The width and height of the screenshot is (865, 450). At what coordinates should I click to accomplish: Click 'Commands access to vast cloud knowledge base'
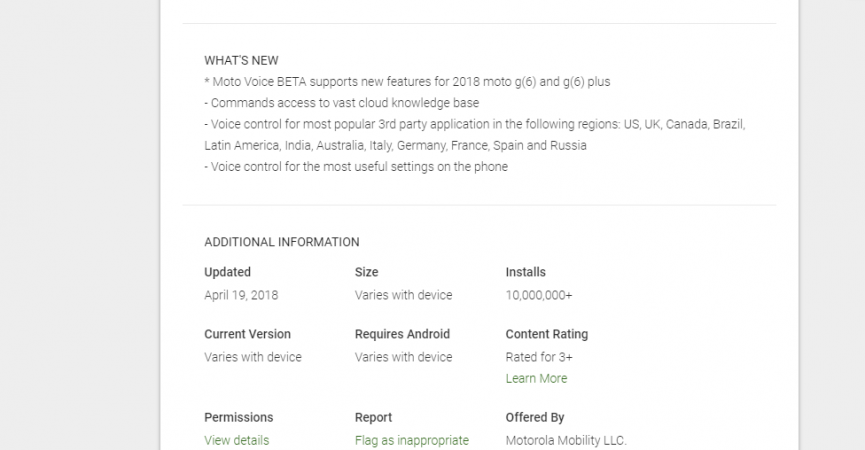tap(341, 103)
